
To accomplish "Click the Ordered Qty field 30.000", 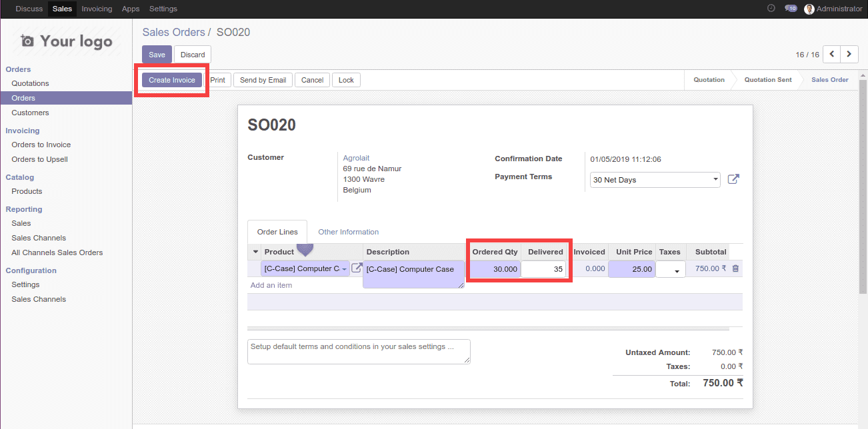I will (x=495, y=269).
